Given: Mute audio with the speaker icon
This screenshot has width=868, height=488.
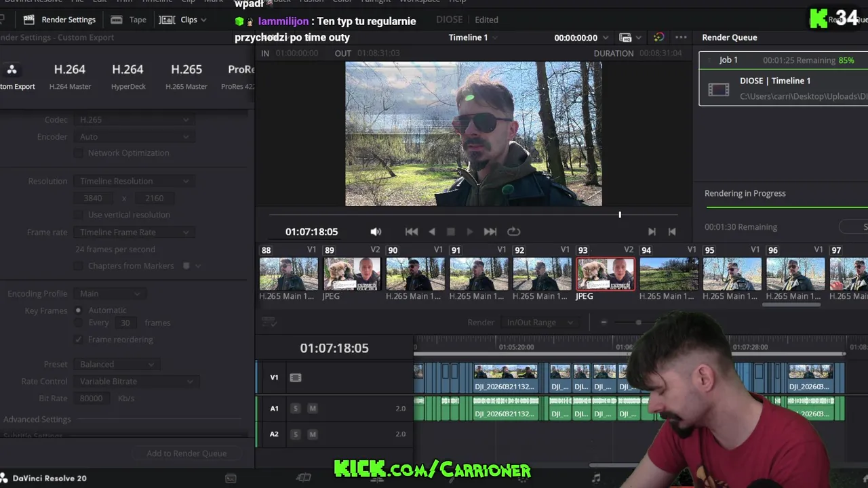Looking at the screenshot, I should (376, 232).
